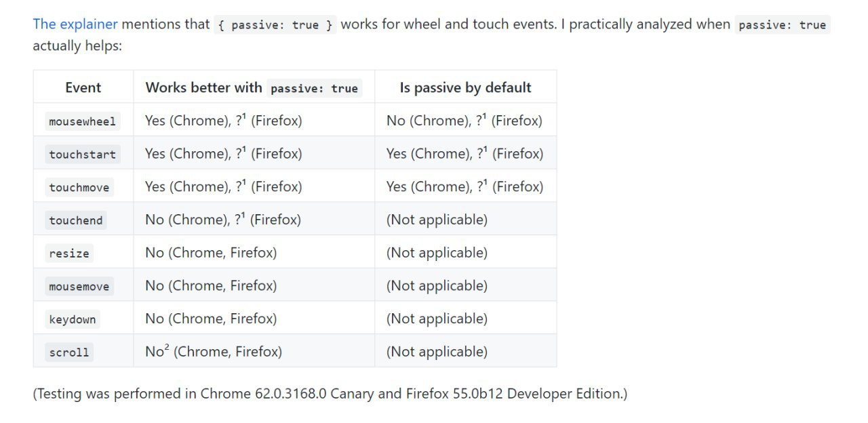Click the touchend code label
This screenshot has height=423, width=868.
(76, 220)
